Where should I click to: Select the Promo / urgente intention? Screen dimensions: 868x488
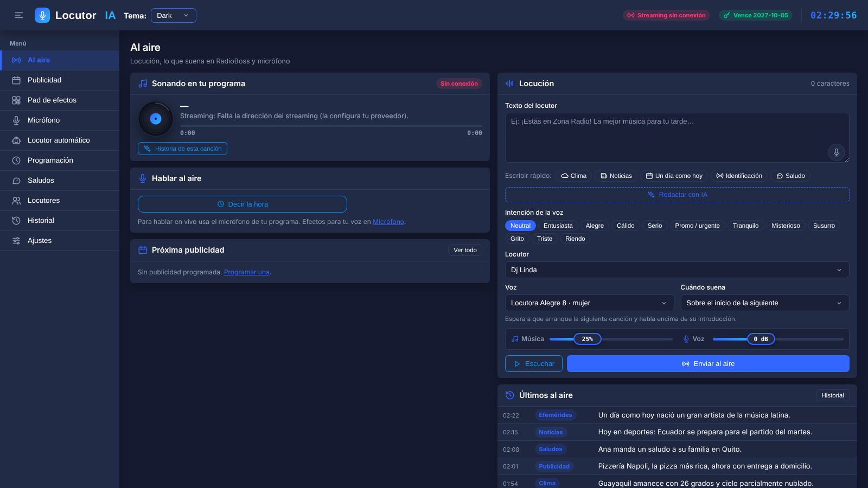697,226
